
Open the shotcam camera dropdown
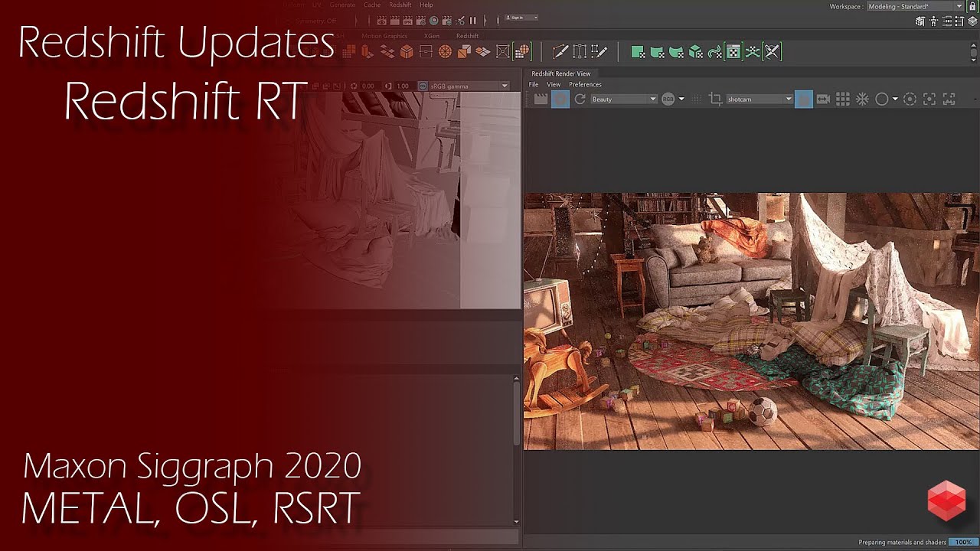pos(759,99)
